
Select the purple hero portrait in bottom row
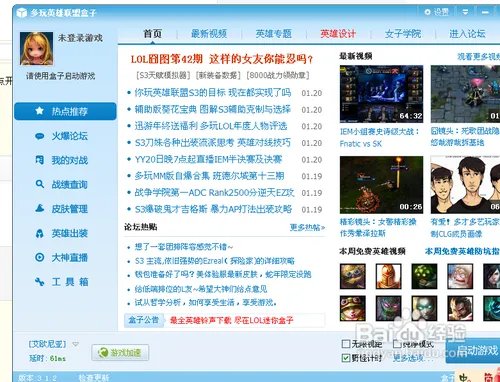click(x=388, y=308)
